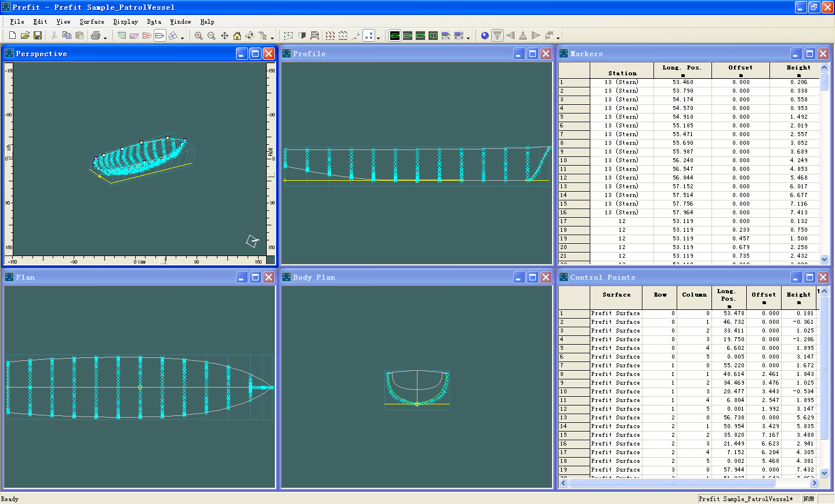Open the Data menu
835x504 pixels.
click(154, 21)
